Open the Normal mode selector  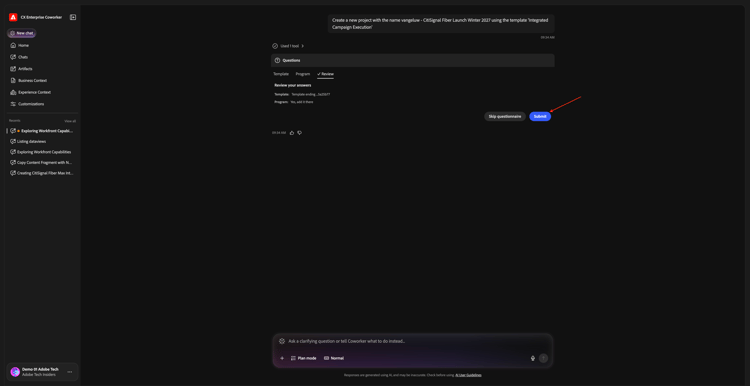coord(334,358)
